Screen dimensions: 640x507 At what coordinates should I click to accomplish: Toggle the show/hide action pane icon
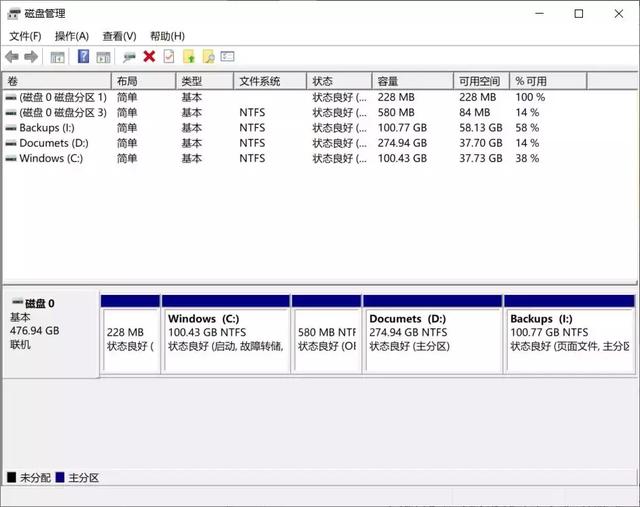[x=103, y=57]
